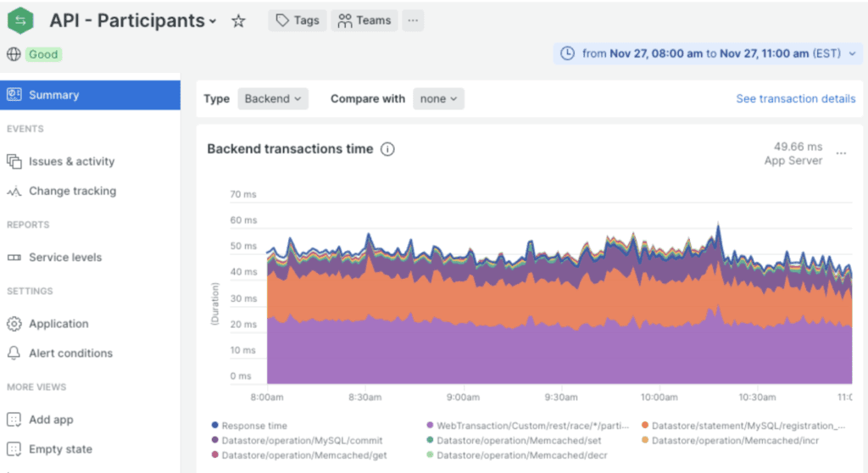Image resolution: width=868 pixels, height=473 pixels.
Task: Click the globe icon next to Good status
Action: coord(14,54)
